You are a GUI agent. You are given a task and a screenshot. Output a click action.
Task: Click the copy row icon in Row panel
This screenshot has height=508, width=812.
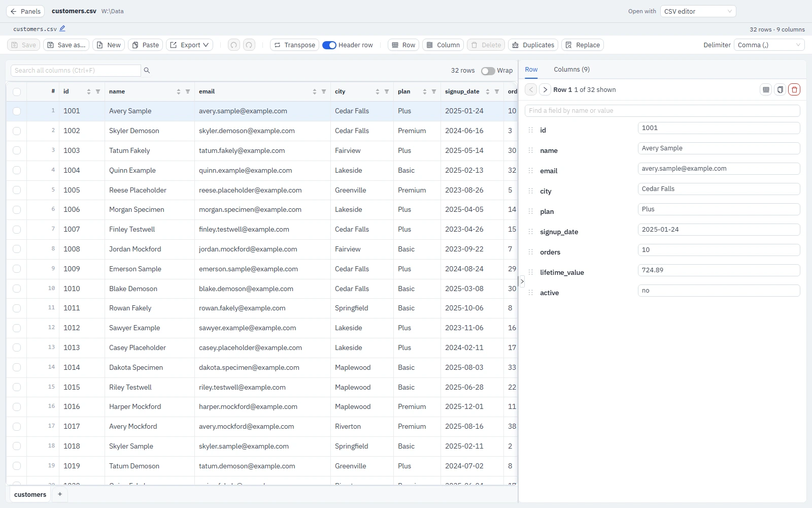point(780,89)
